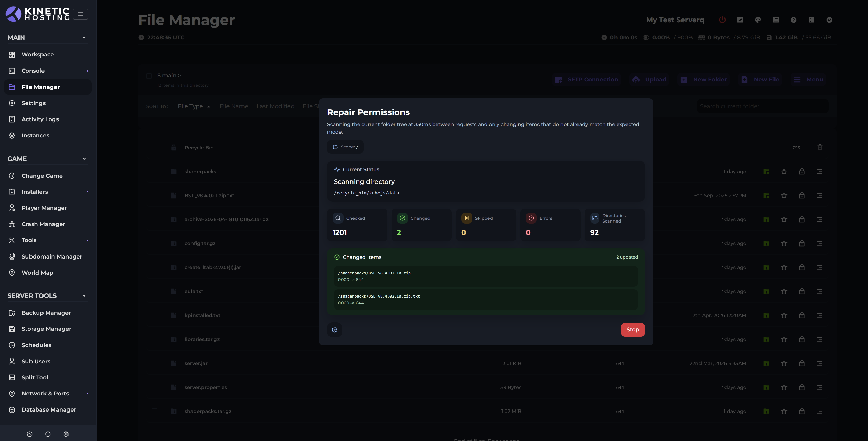This screenshot has height=441, width=868.
Task: Click the theme palette icon in header
Action: click(x=758, y=20)
